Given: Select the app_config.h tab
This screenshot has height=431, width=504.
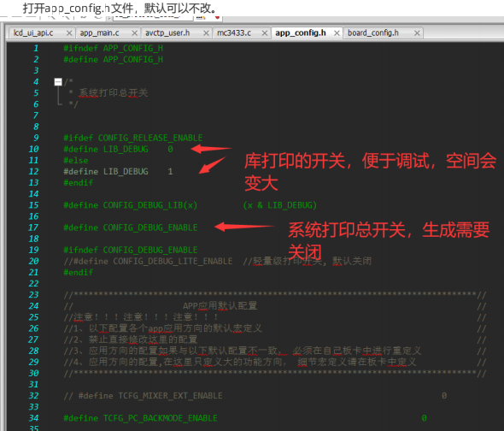Looking at the screenshot, I should click(301, 32).
